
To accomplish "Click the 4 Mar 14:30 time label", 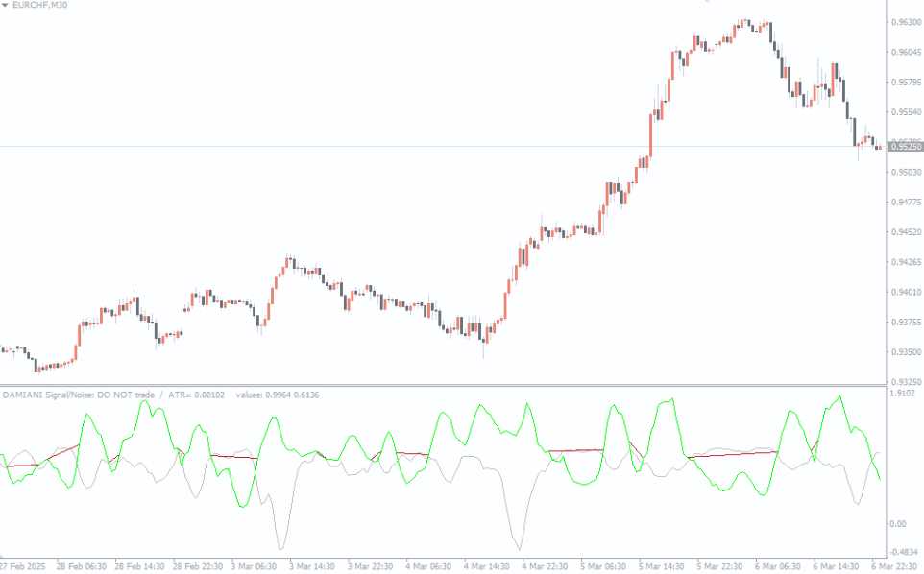I will coord(488,565).
